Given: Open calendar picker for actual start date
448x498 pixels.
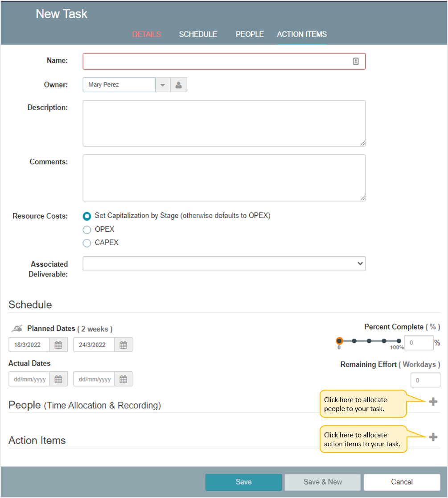Looking at the screenshot, I should (58, 379).
